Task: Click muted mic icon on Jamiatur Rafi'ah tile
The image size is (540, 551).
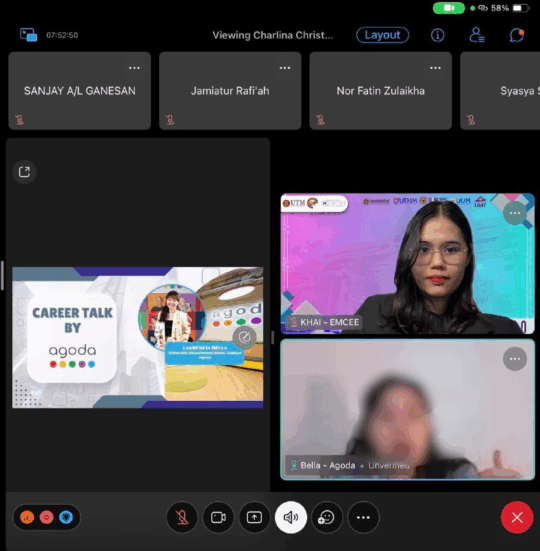Action: [x=170, y=120]
